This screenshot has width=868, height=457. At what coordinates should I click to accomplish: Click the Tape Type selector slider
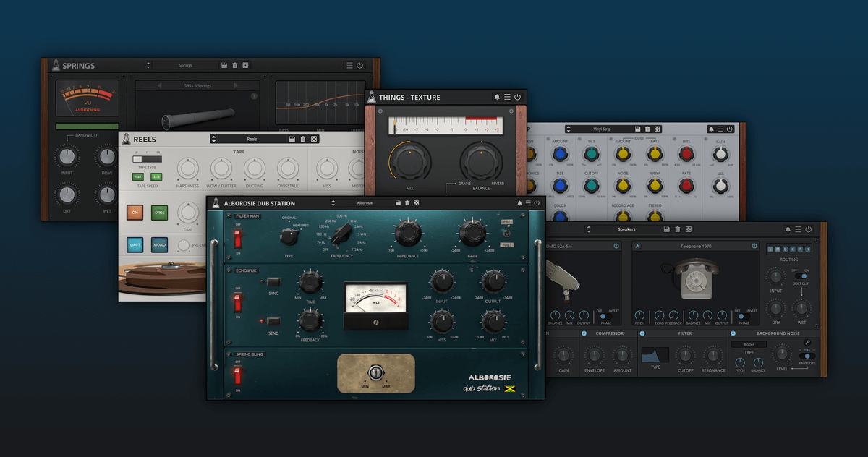pos(147,159)
